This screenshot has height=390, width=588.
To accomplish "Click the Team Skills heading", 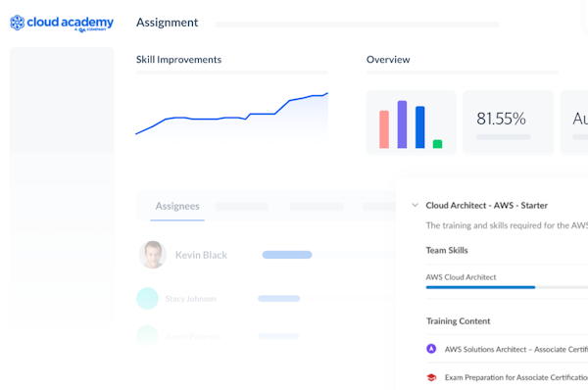I will pos(447,250).
